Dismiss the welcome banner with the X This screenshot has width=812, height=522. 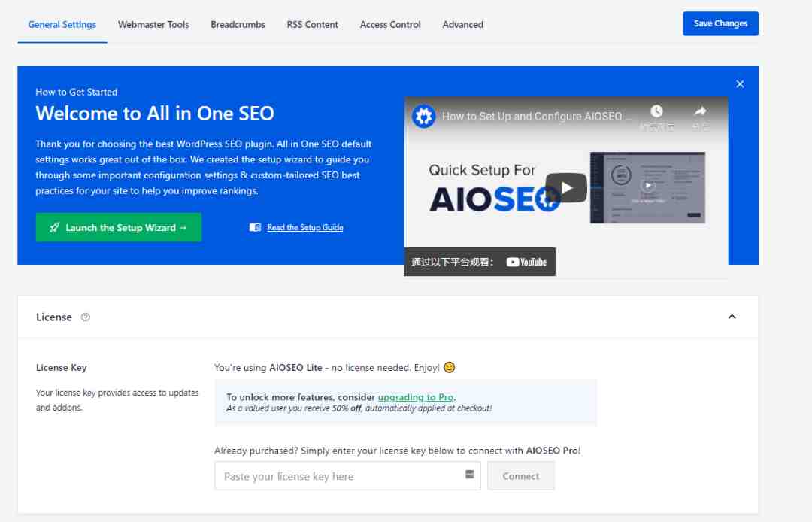(x=740, y=84)
